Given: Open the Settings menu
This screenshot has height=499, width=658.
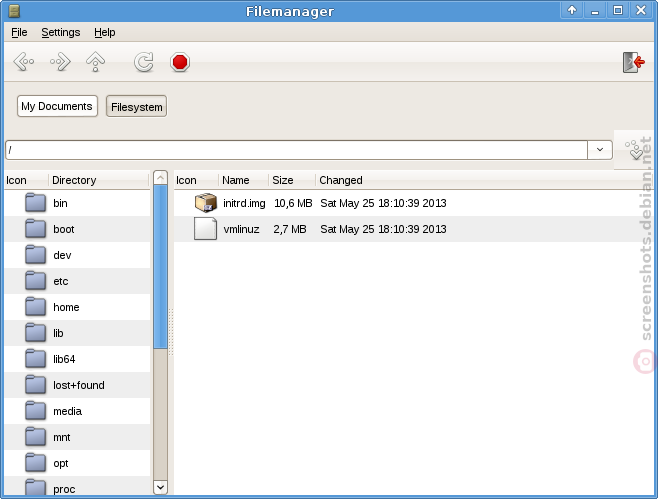Looking at the screenshot, I should [x=61, y=32].
